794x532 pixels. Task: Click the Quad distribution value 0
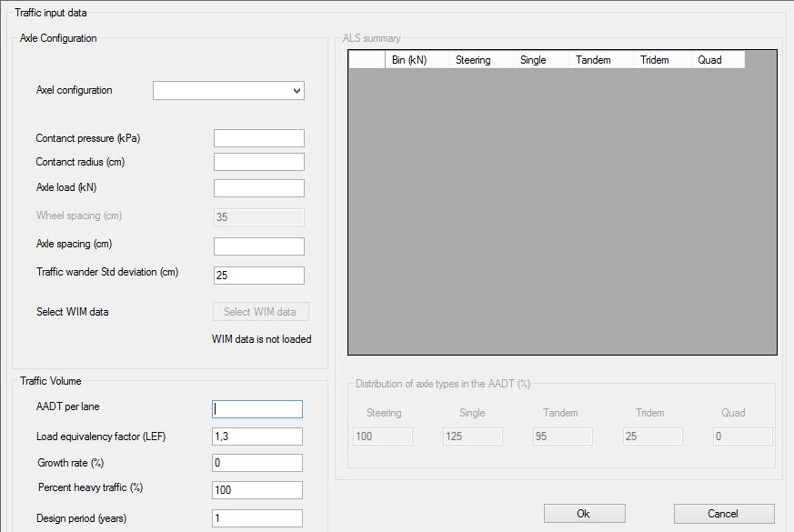743,437
